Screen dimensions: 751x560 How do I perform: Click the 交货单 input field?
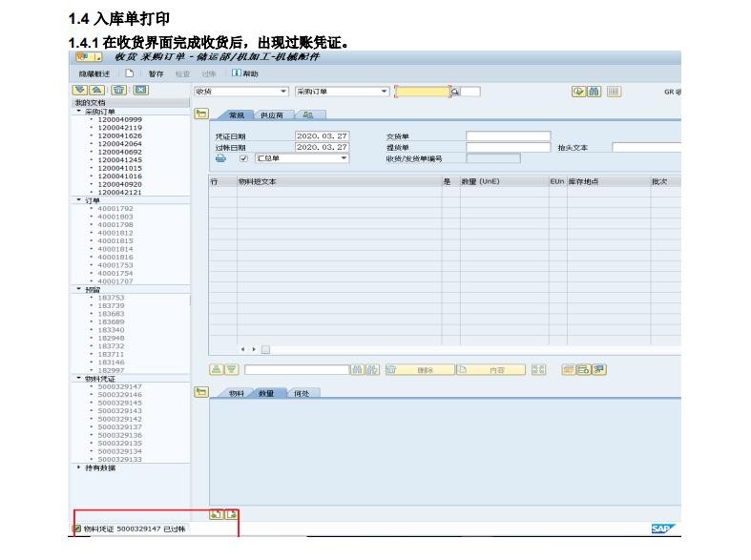(508, 135)
